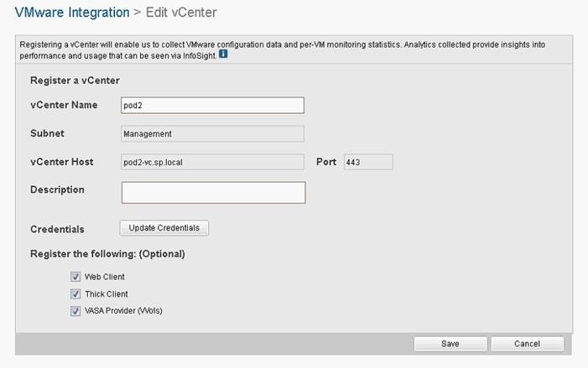Cancel editing the vCenter
Screen dimensions: 588x368
527,344
